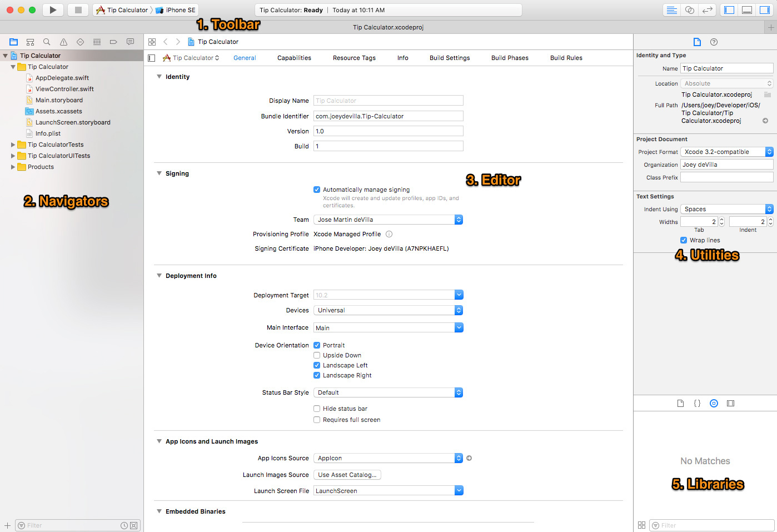Screen dimensions: 777x532
Task: Show the media library
Action: click(730, 404)
